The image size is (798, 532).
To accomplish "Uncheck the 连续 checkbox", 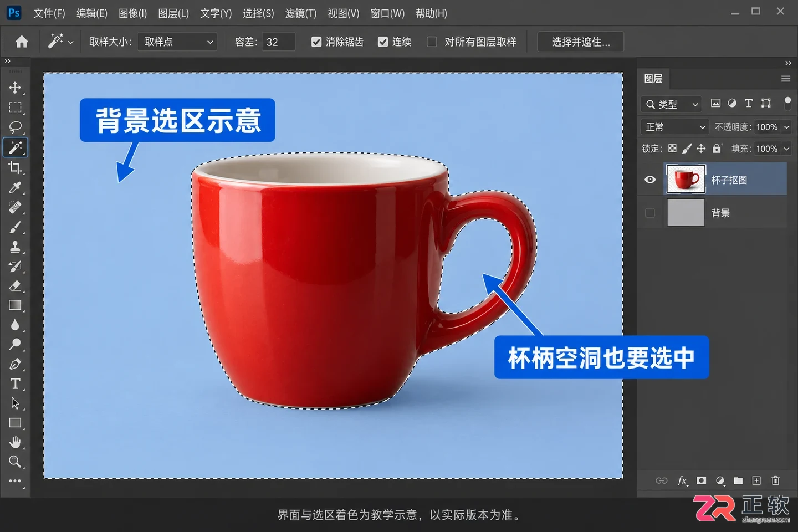I will (383, 42).
